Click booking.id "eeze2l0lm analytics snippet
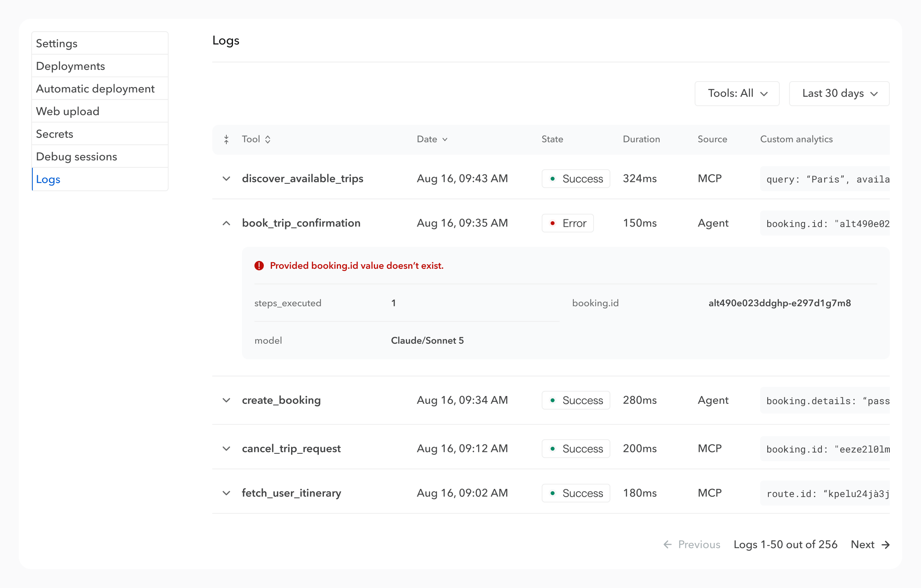This screenshot has height=588, width=921. coord(825,449)
